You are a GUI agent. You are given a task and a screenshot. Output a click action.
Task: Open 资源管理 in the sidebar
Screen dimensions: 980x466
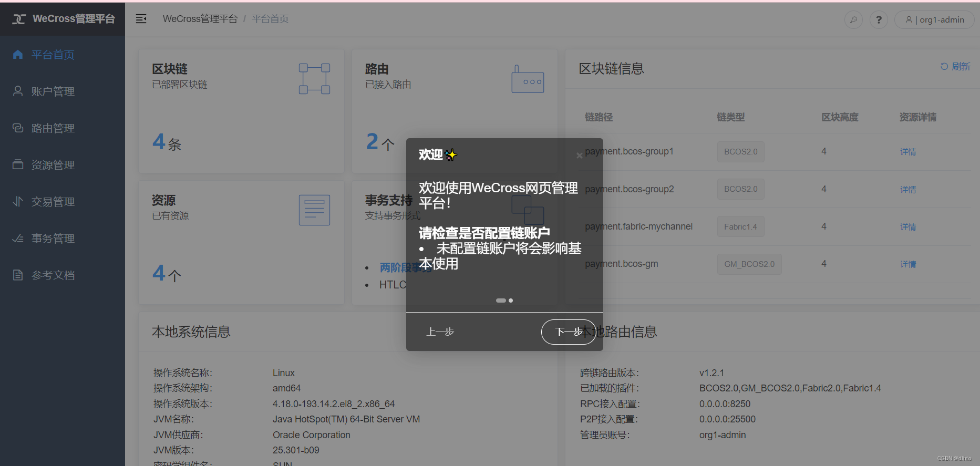tap(53, 165)
